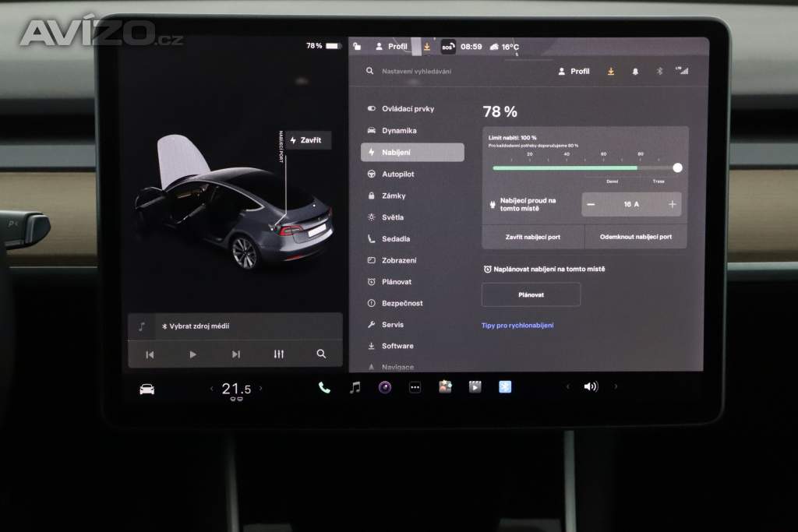This screenshot has width=798, height=532.
Task: Open Tipy pro rychlonabíjení link
Action: point(517,326)
